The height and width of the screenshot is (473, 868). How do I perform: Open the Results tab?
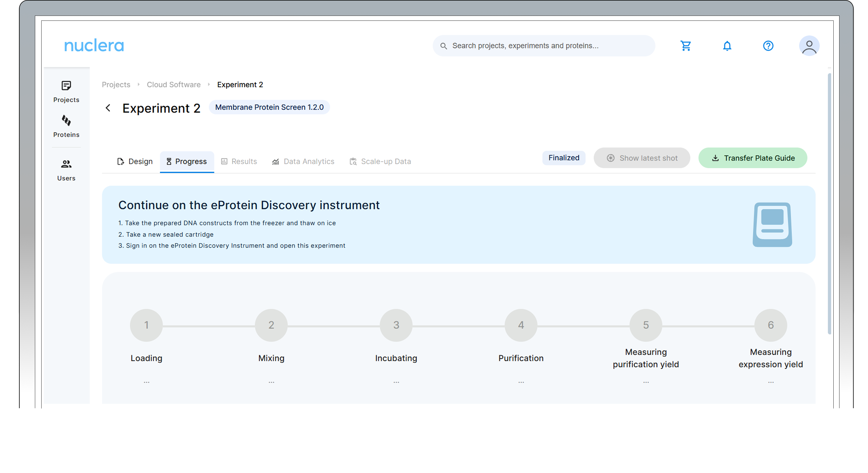pyautogui.click(x=239, y=161)
